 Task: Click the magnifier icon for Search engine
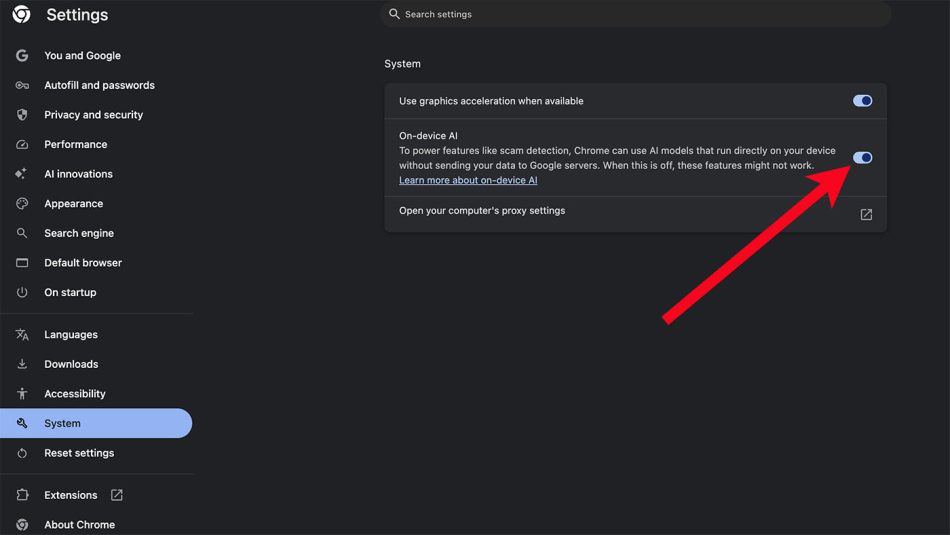point(22,233)
